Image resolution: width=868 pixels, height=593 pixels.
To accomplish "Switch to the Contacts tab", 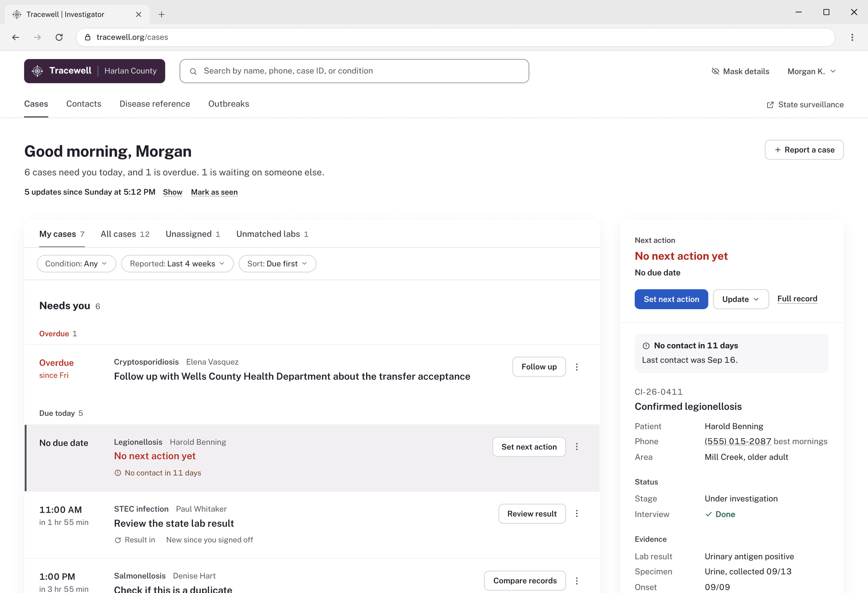I will [84, 104].
